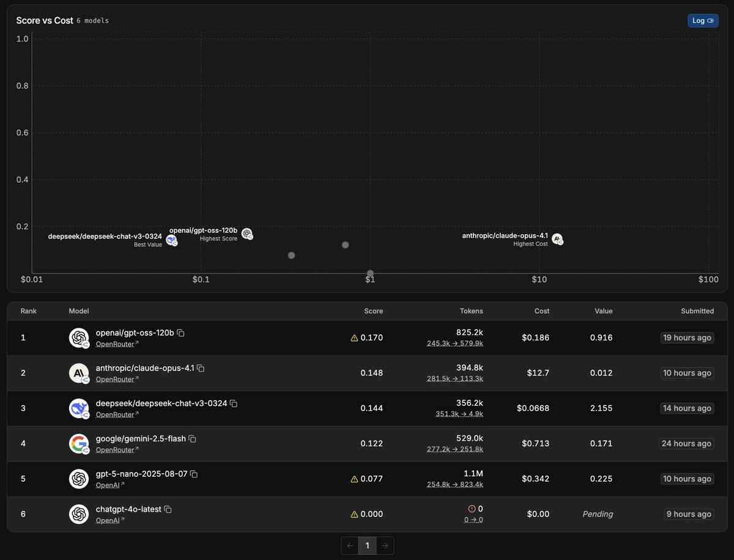Click the DeepSeek logo in the table row
734x560 pixels.
79,408
